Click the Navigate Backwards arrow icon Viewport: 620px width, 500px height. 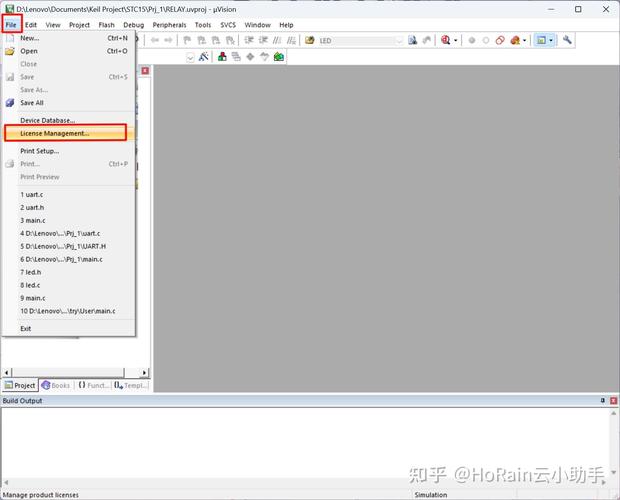[x=155, y=40]
